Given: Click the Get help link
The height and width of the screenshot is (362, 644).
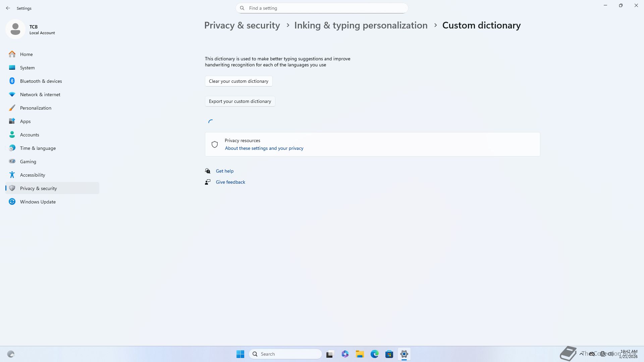Looking at the screenshot, I should [x=224, y=171].
